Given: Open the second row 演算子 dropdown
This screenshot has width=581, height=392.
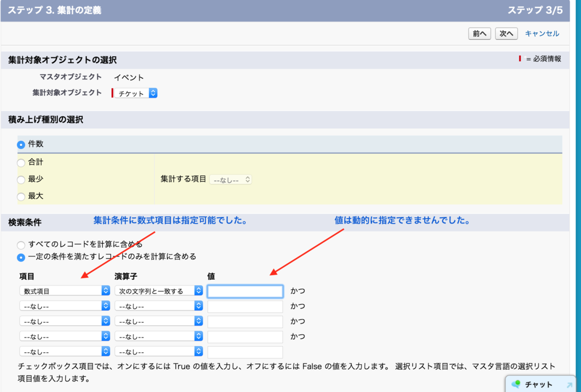Looking at the screenshot, I should click(x=159, y=306).
